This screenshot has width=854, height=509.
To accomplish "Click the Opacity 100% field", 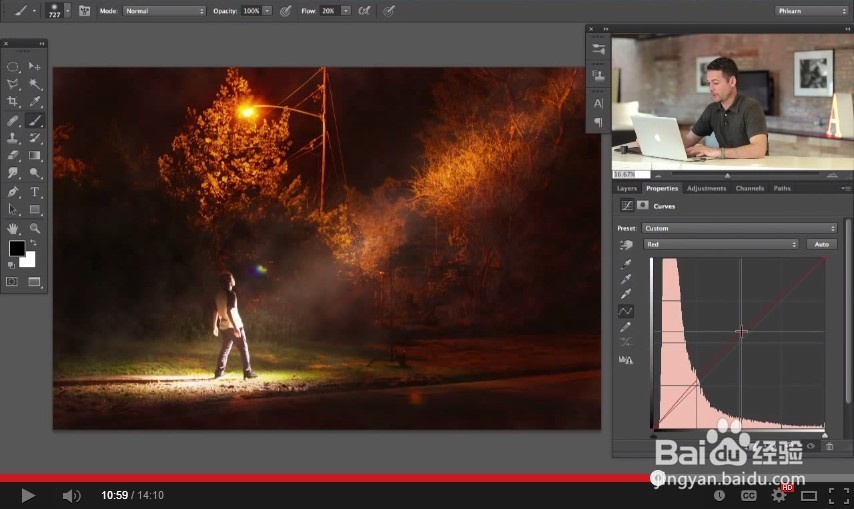I will pos(251,11).
